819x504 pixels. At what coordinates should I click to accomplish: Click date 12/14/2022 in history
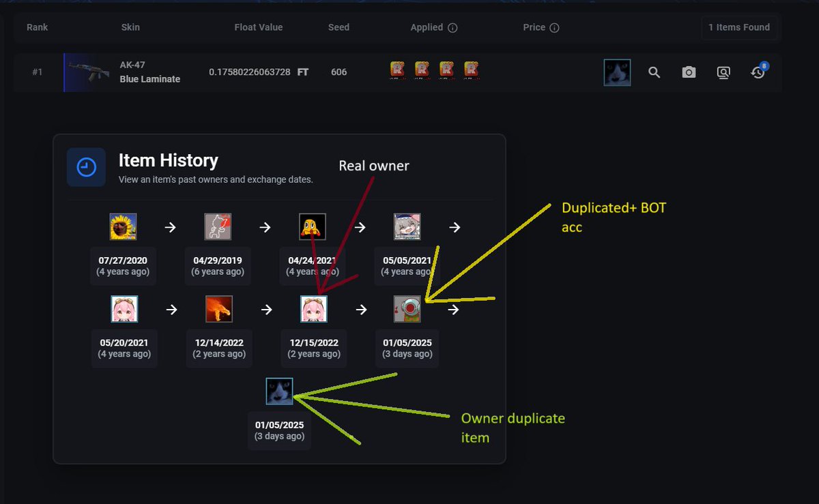[x=218, y=342]
